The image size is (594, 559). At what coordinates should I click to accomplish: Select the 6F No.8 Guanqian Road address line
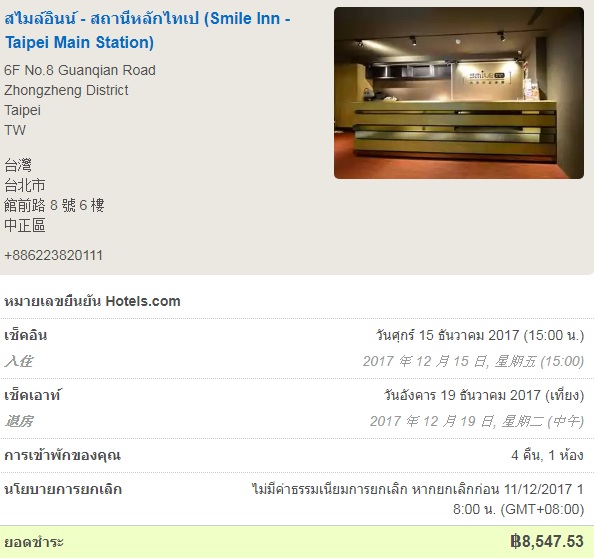coord(80,70)
